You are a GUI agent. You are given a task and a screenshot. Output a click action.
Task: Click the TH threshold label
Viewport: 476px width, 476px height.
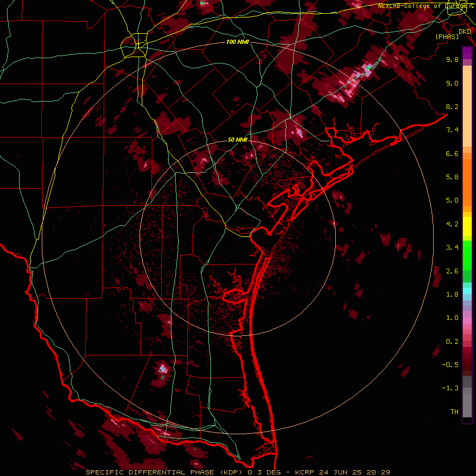coord(454,412)
